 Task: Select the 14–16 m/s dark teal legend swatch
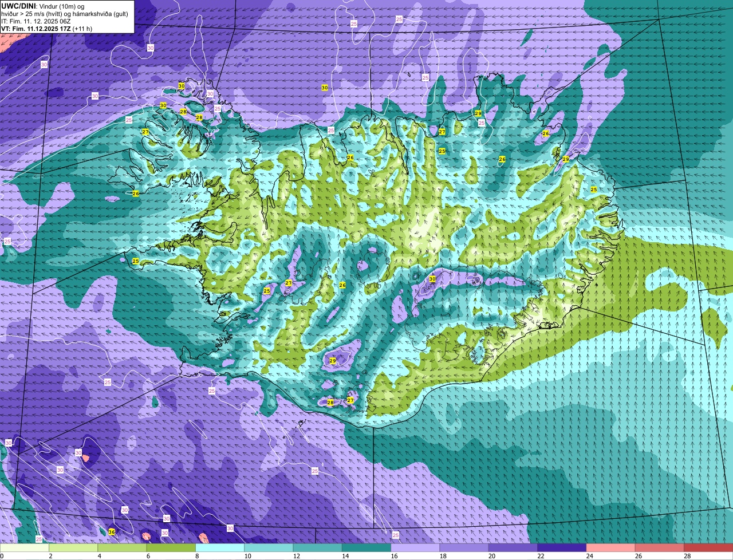pos(366,548)
